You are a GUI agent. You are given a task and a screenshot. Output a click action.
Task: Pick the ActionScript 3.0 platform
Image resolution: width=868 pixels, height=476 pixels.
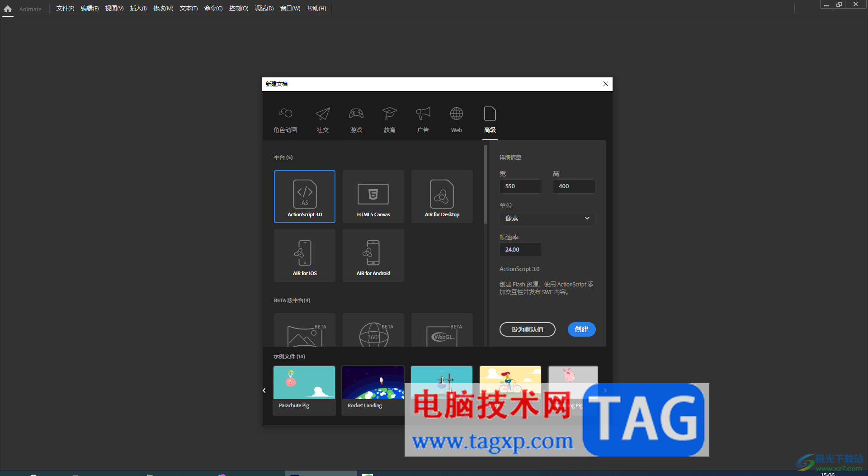pos(305,196)
